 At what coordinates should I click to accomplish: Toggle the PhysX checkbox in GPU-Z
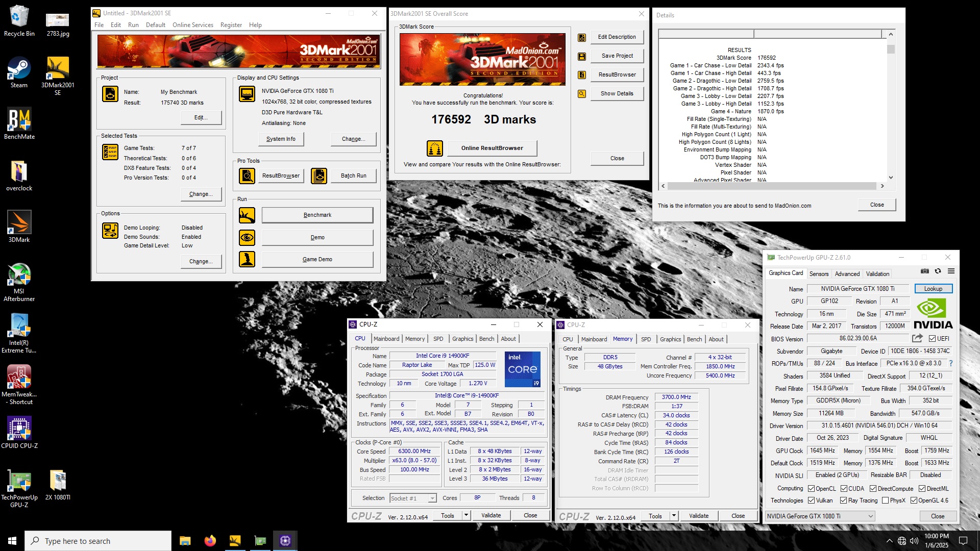click(885, 500)
